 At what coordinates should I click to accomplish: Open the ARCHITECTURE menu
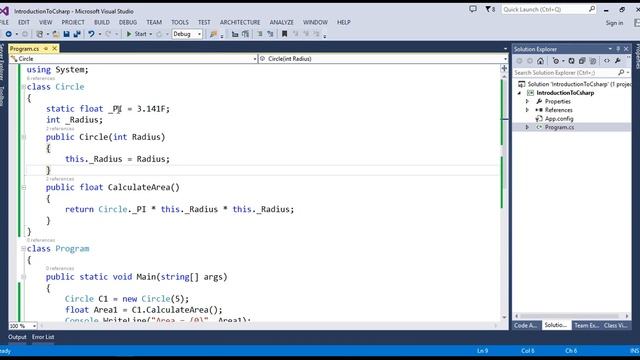240,22
